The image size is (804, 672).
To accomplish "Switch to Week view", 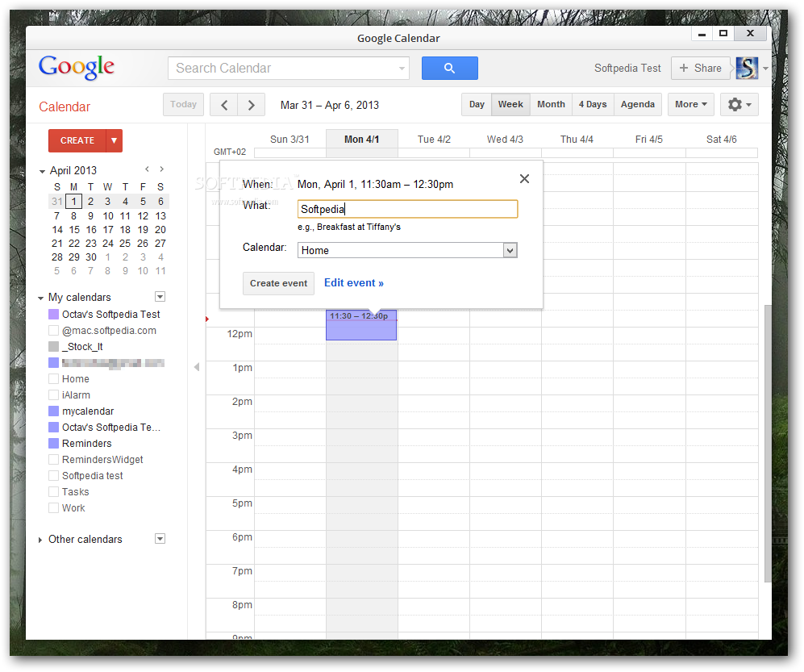I will click(510, 105).
